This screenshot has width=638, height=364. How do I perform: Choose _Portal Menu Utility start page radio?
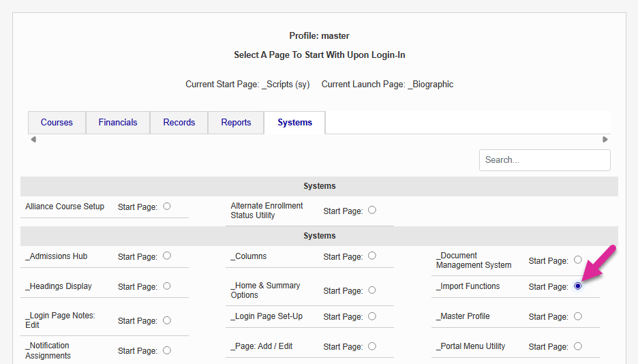(x=578, y=346)
